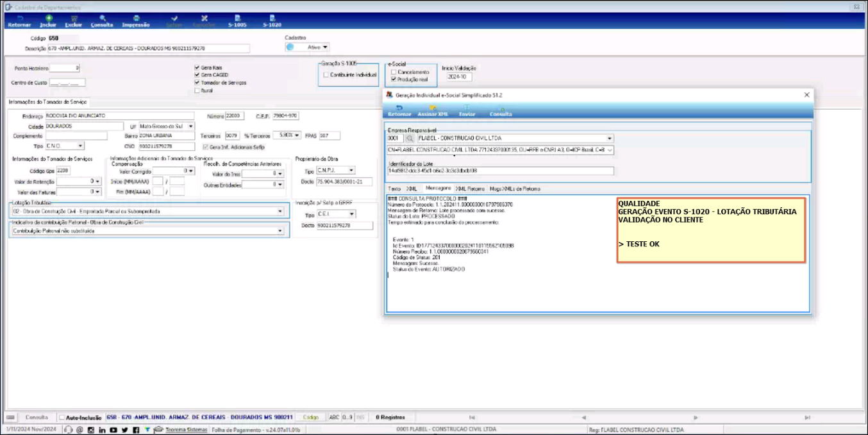Enable the Rural checkbox
868x435 pixels.
tap(197, 90)
